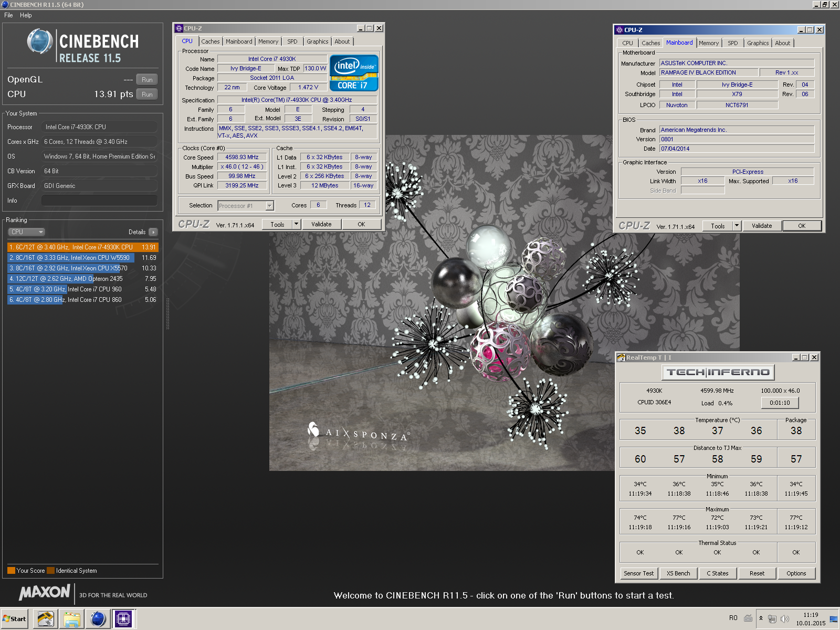
Task: Open Mainboard tab in left CPU-Z window
Action: [239, 41]
